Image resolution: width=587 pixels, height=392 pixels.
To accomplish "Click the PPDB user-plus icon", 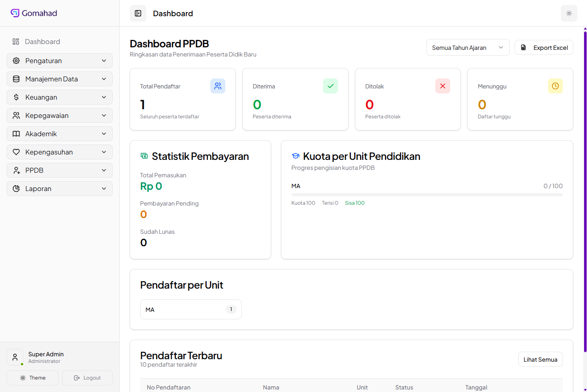I will click(x=16, y=170).
